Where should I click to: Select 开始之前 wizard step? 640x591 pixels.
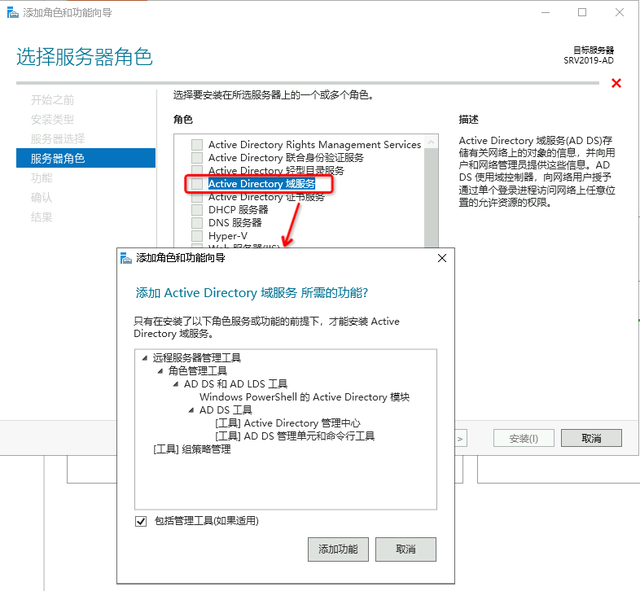(53, 100)
